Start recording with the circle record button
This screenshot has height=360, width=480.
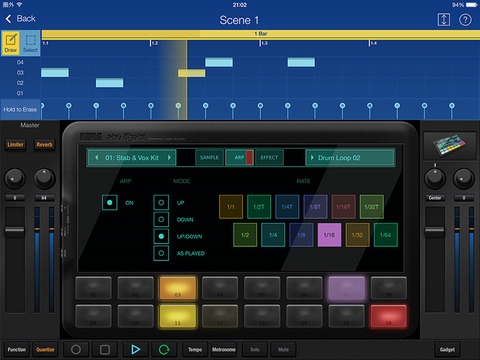(x=76, y=349)
